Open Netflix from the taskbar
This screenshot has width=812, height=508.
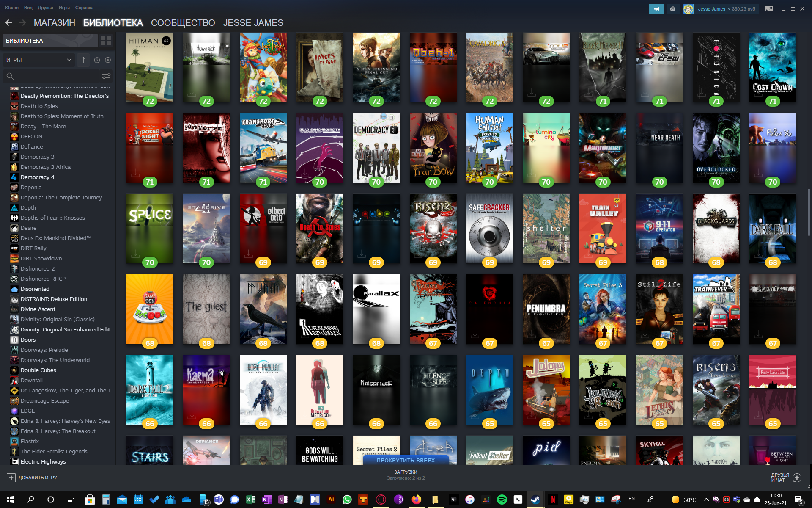pyautogui.click(x=552, y=500)
